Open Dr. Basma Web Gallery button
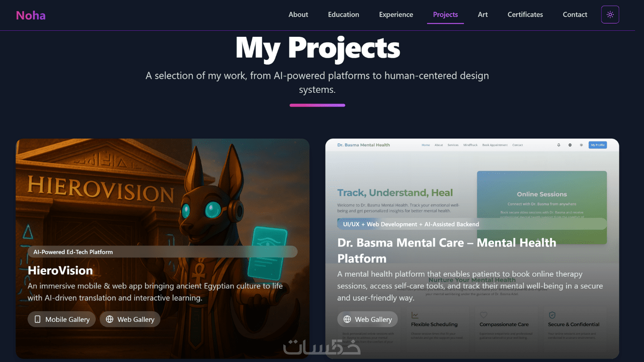 coord(368,319)
